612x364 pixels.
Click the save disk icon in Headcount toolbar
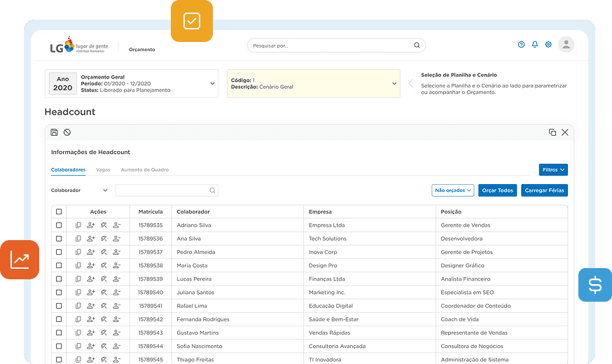tap(55, 132)
